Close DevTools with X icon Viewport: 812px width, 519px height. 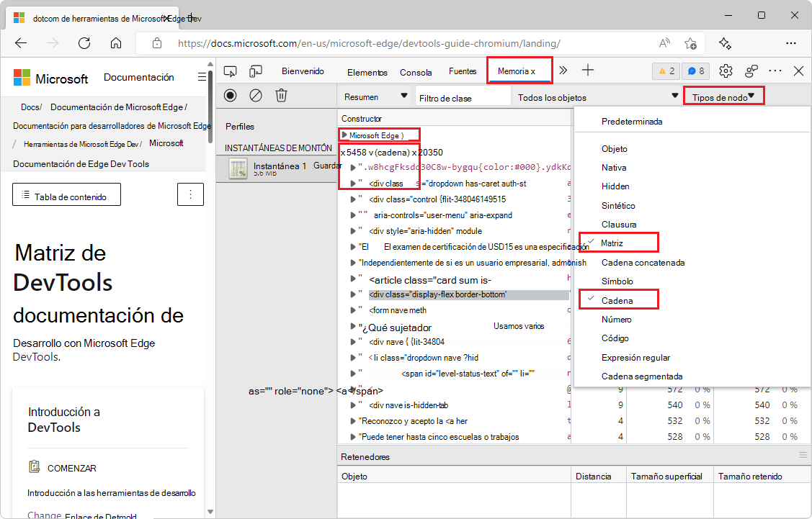click(x=798, y=71)
